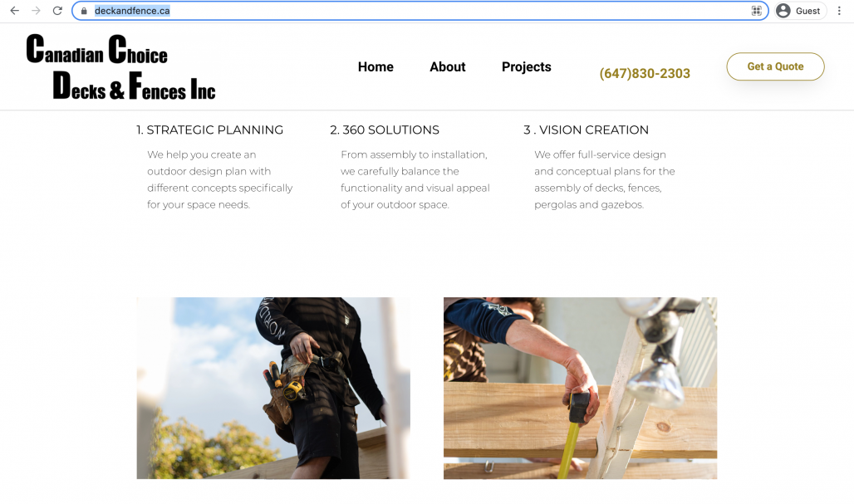Call the phone number (647)830-2303 link
The image size is (854, 504).
645,73
